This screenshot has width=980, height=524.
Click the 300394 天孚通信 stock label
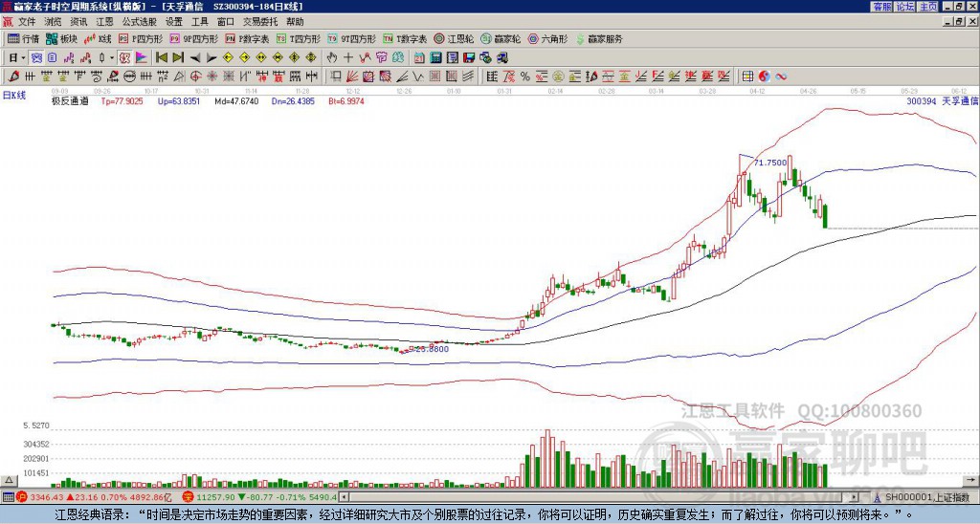point(942,100)
